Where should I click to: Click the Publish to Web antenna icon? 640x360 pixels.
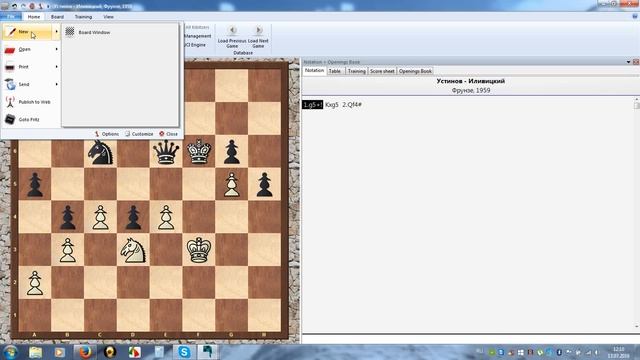coord(10,102)
